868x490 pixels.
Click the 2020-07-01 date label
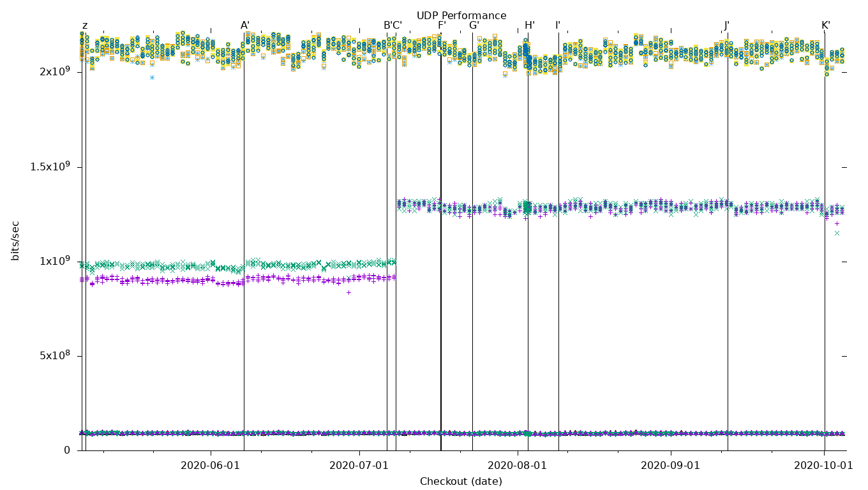pyautogui.click(x=359, y=466)
